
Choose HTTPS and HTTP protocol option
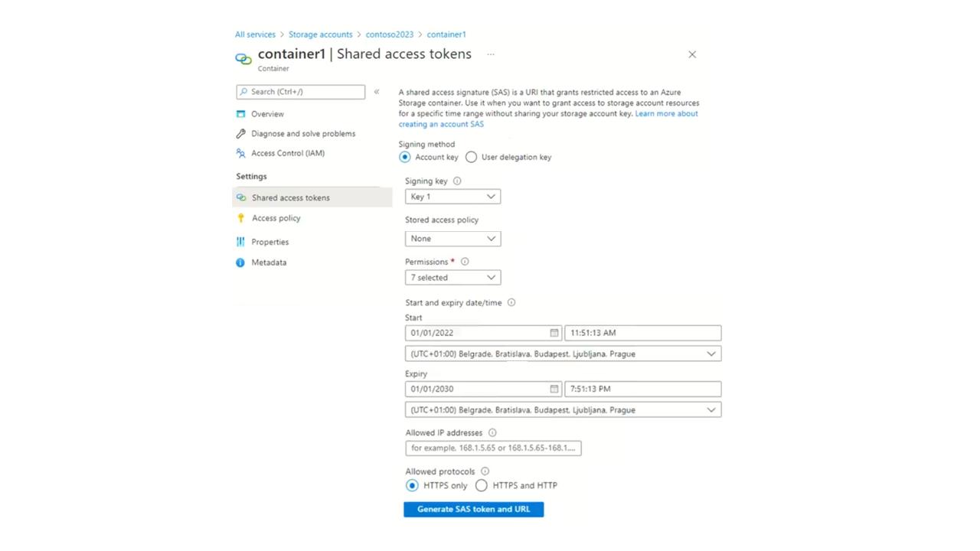tap(482, 485)
